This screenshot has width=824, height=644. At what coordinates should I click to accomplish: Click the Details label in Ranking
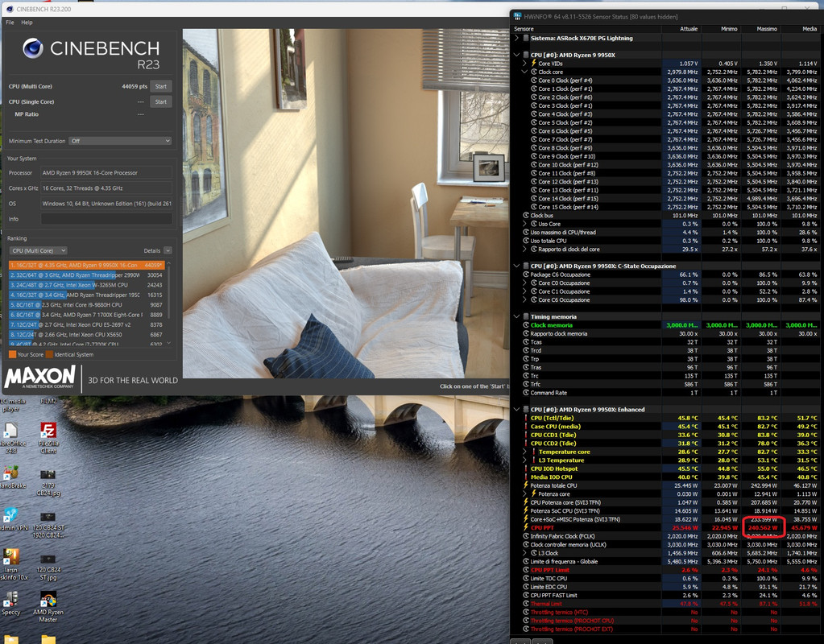(x=152, y=250)
